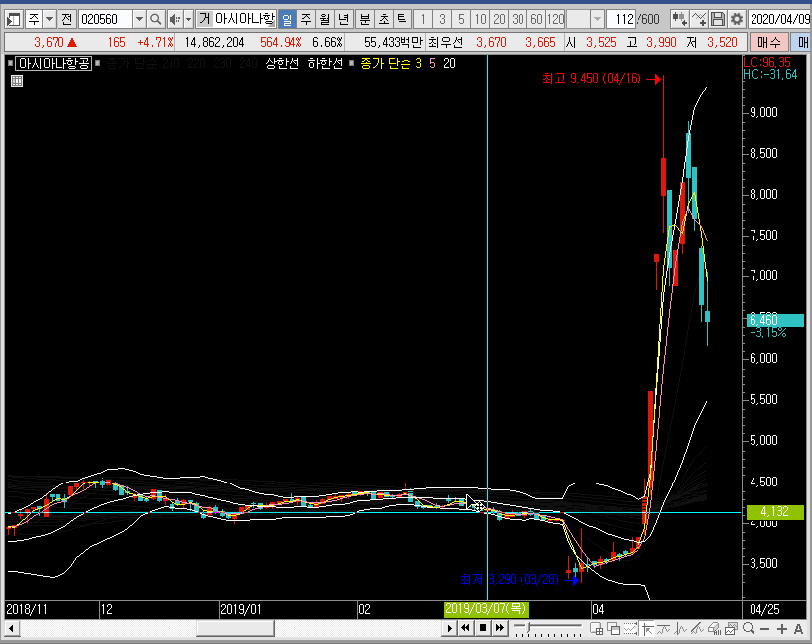812x644 pixels.
Task: Click the bottom-toolbar magnifier zoom icon
Action: click(x=749, y=629)
